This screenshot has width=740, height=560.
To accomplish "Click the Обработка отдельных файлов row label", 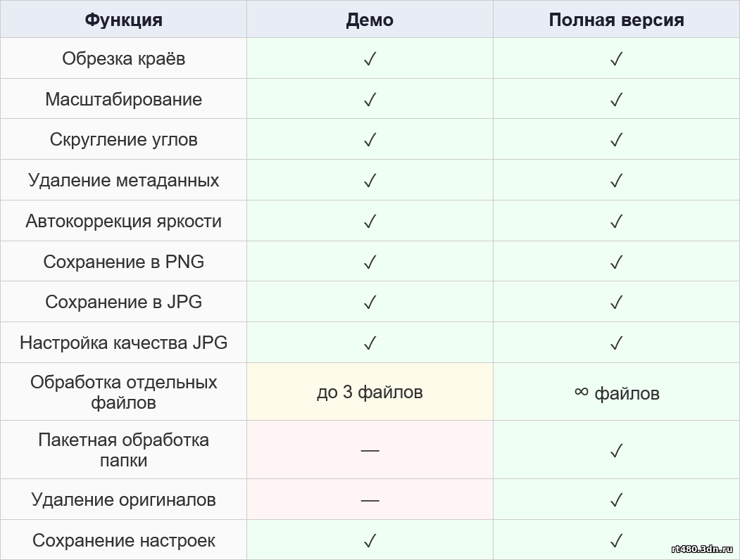I will [124, 392].
